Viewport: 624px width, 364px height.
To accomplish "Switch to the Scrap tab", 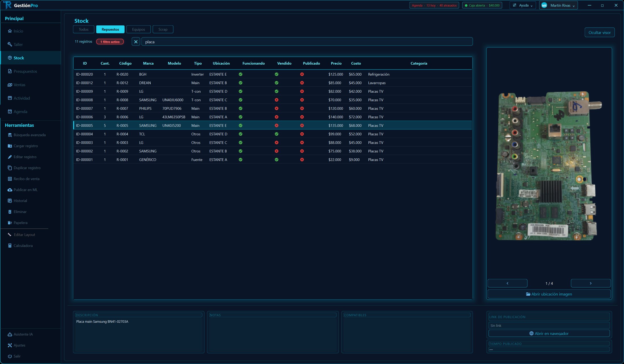I will pos(163,29).
